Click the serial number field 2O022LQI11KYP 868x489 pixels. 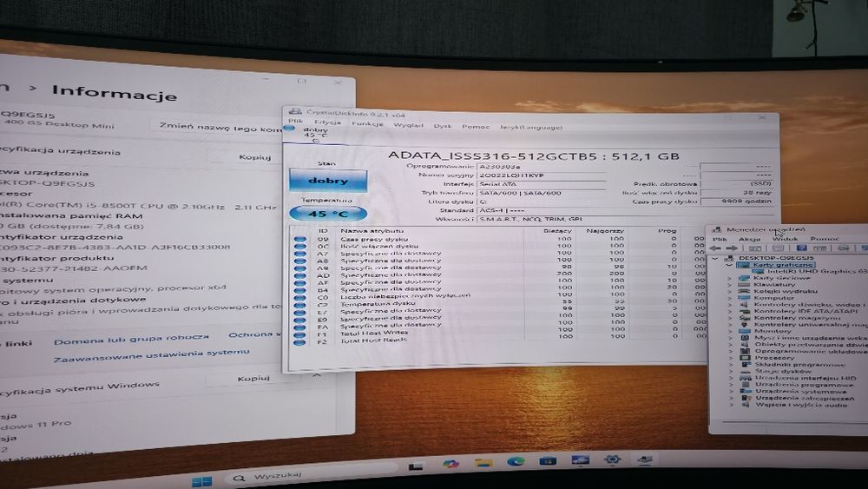pos(540,175)
